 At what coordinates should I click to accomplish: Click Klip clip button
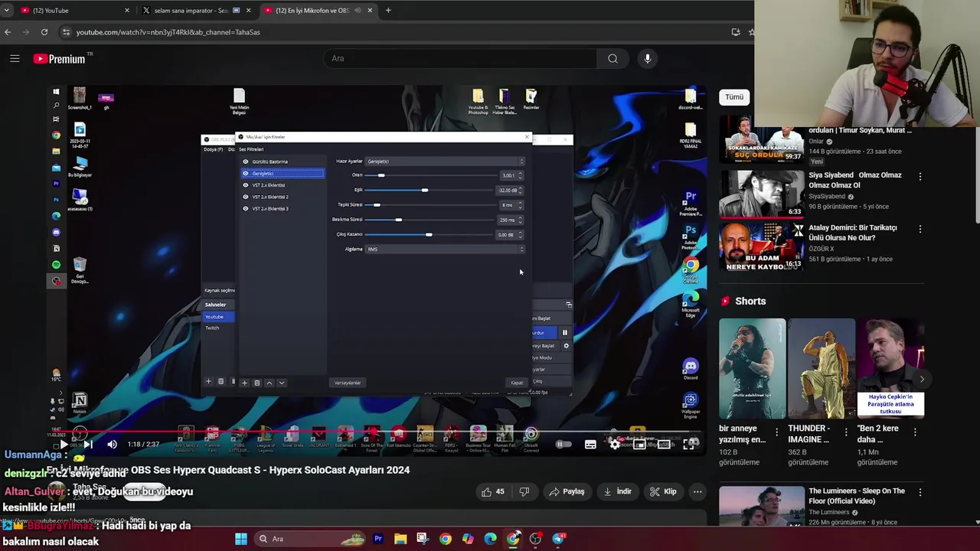tap(663, 491)
